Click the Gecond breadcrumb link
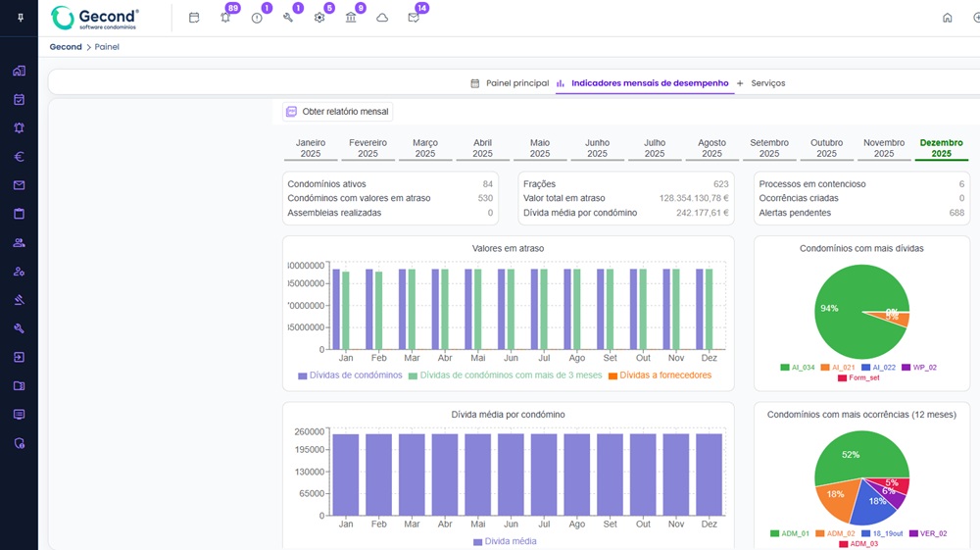This screenshot has height=550, width=980. pyautogui.click(x=66, y=47)
